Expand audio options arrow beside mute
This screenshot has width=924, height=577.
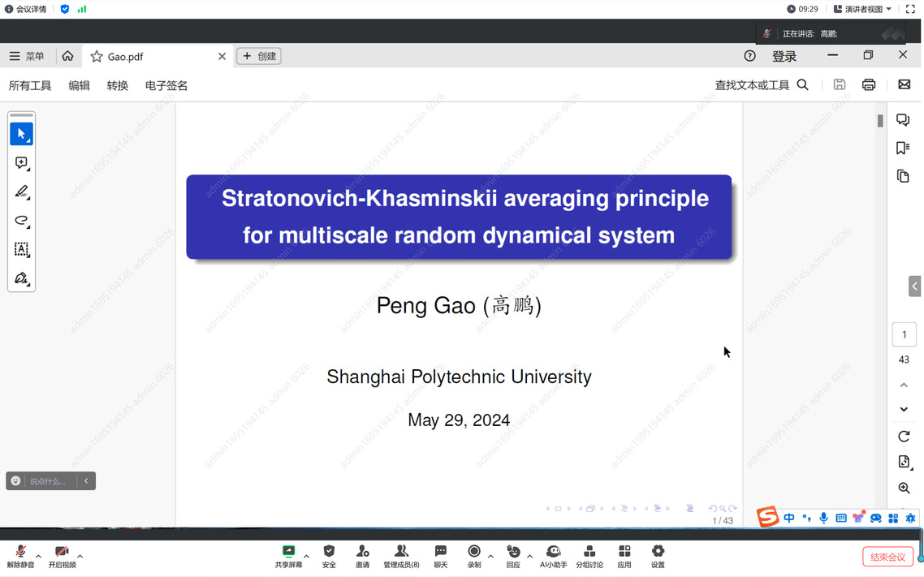[x=38, y=556]
